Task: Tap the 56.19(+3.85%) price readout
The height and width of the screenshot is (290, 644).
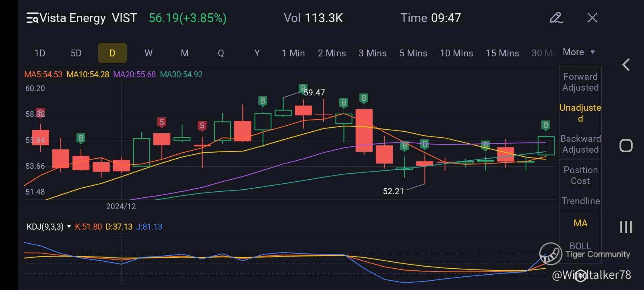Action: (x=188, y=18)
